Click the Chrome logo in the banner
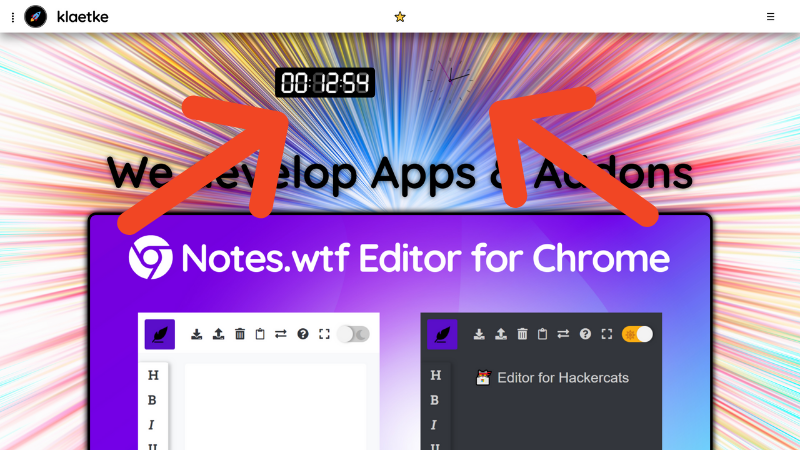This screenshot has width=800, height=450. [151, 257]
